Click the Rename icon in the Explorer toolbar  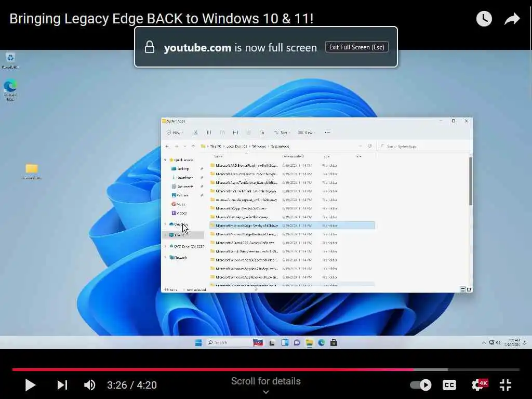tap(235, 132)
